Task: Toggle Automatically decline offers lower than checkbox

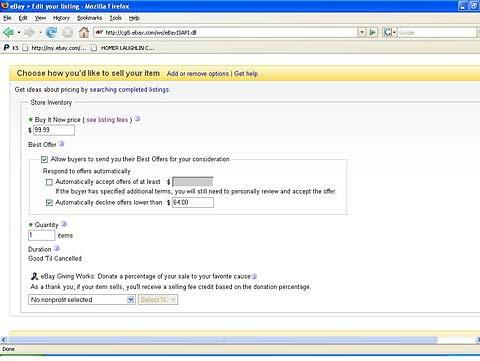Action: pyautogui.click(x=49, y=202)
